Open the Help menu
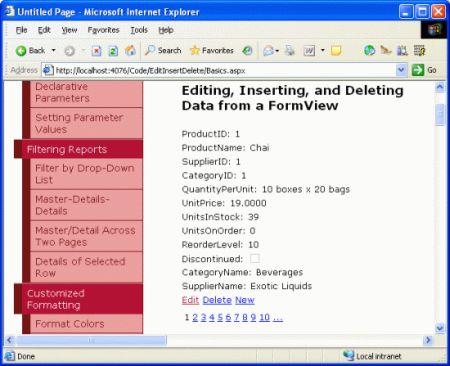This screenshot has width=450, height=366. 166,30
